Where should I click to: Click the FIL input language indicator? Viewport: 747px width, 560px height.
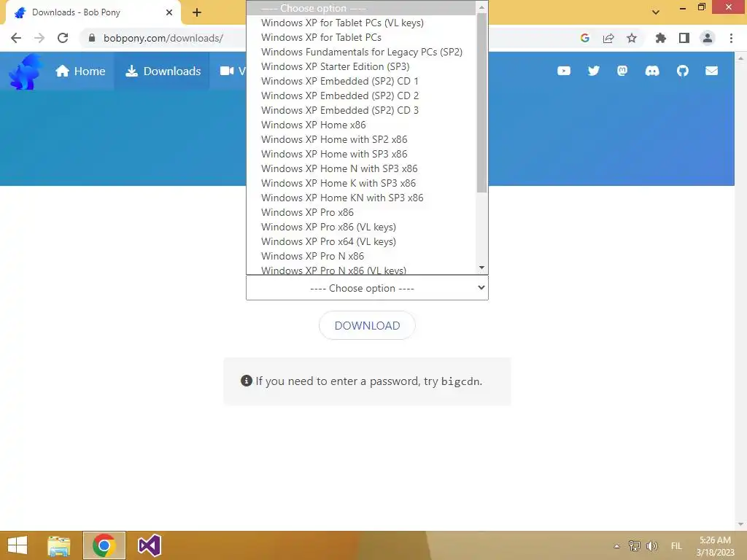(676, 546)
